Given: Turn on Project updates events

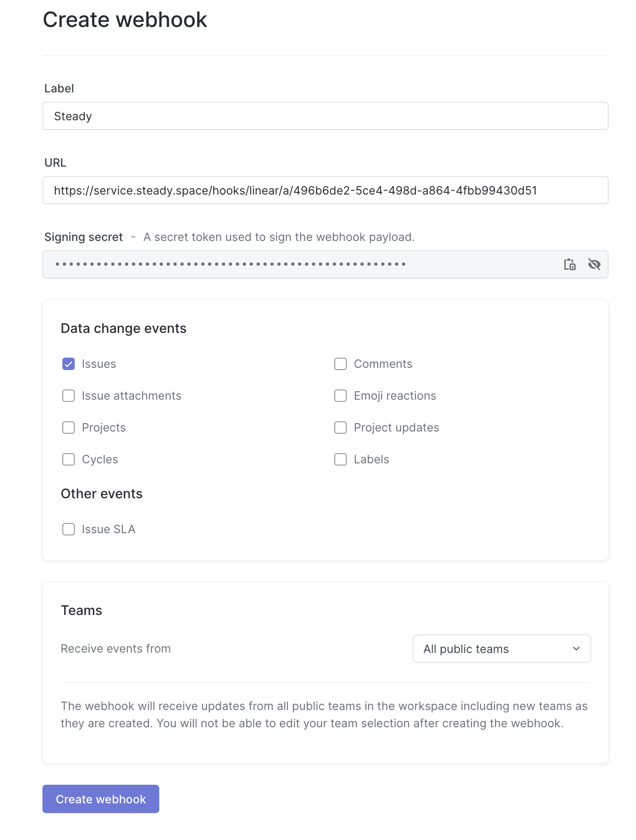Looking at the screenshot, I should coord(341,428).
